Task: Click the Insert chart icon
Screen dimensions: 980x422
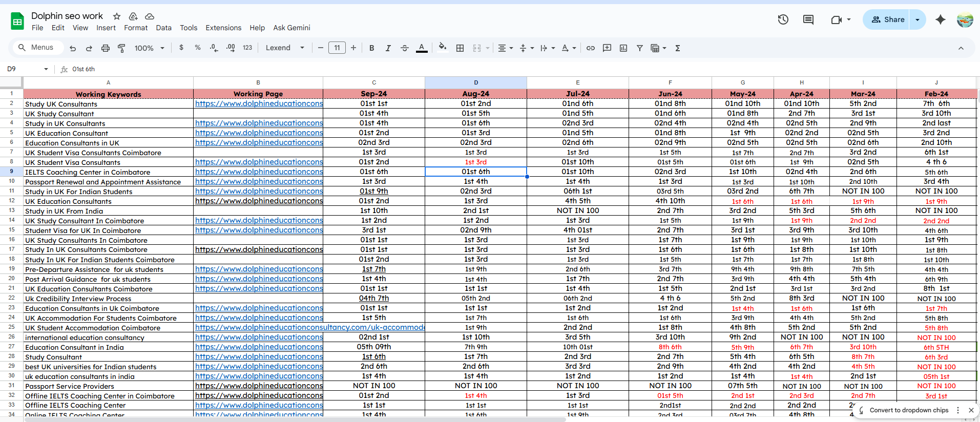Action: click(x=623, y=48)
